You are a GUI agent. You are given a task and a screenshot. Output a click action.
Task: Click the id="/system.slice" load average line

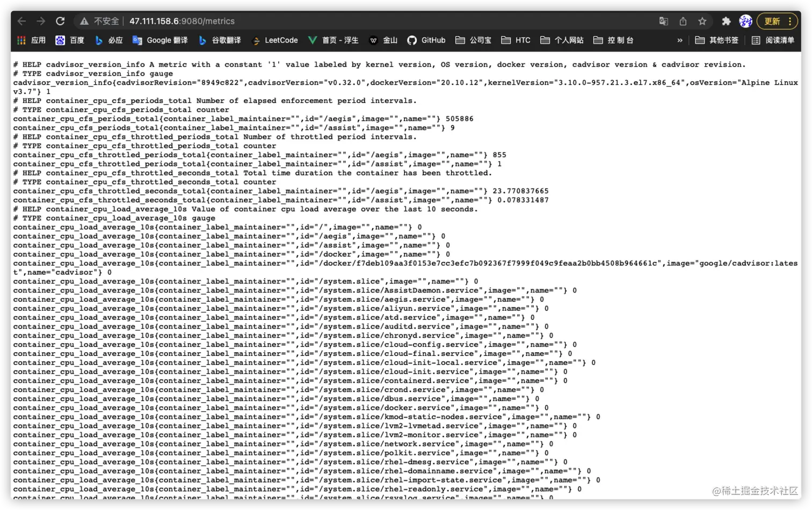point(245,281)
